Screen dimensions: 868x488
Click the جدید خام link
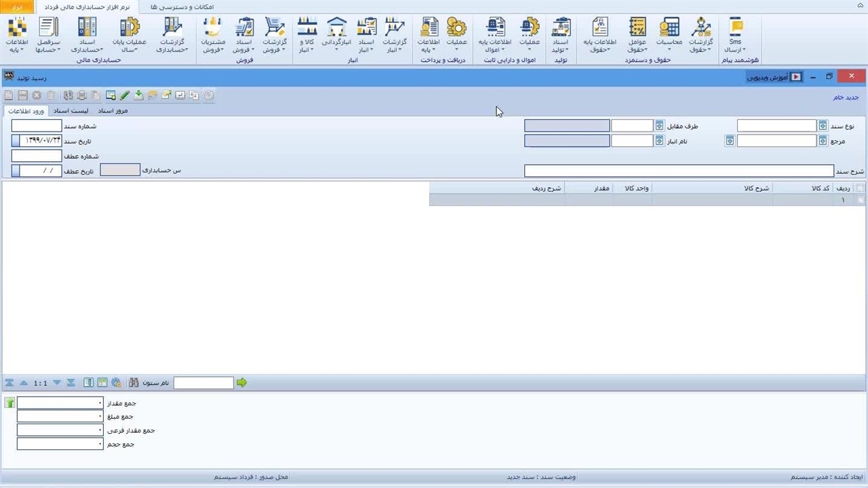click(846, 98)
